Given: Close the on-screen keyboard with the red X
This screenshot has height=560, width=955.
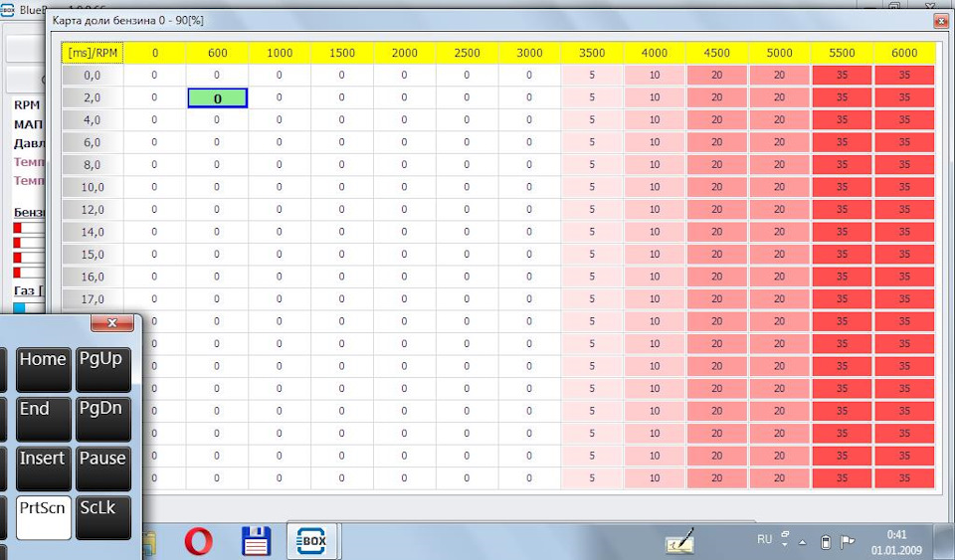Looking at the screenshot, I should pos(112,322).
